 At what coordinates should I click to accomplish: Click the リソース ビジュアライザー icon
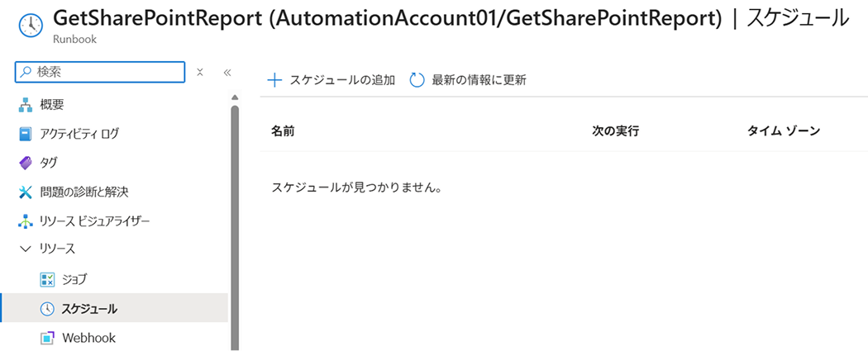point(25,221)
